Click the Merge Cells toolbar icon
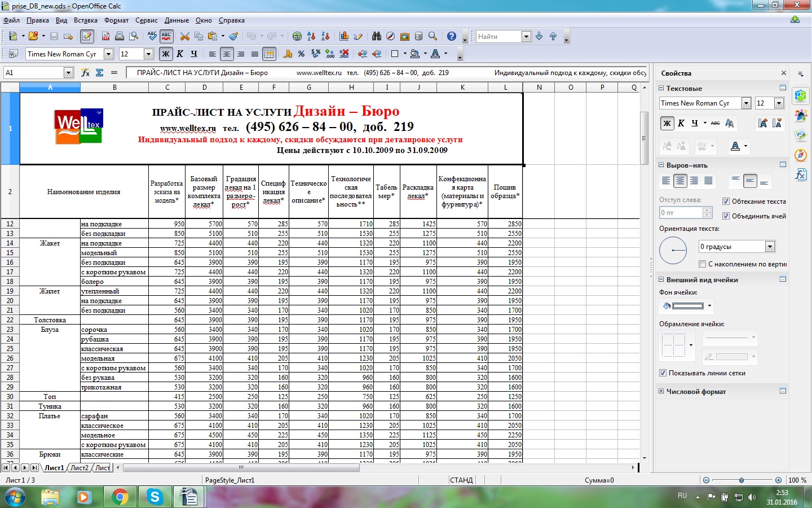Screen dimensions: 812x508 269,54
